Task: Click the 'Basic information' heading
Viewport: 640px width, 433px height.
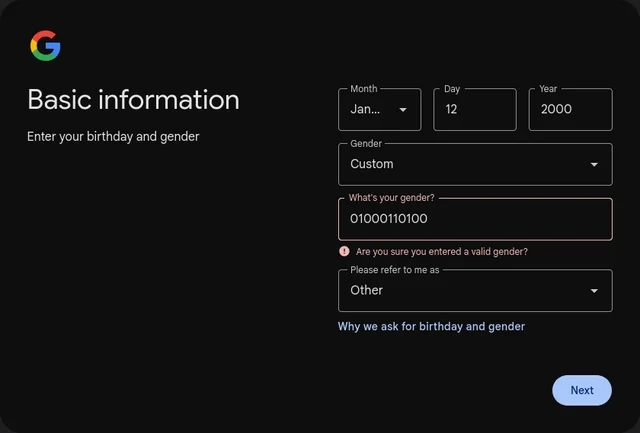Action: 133,100
